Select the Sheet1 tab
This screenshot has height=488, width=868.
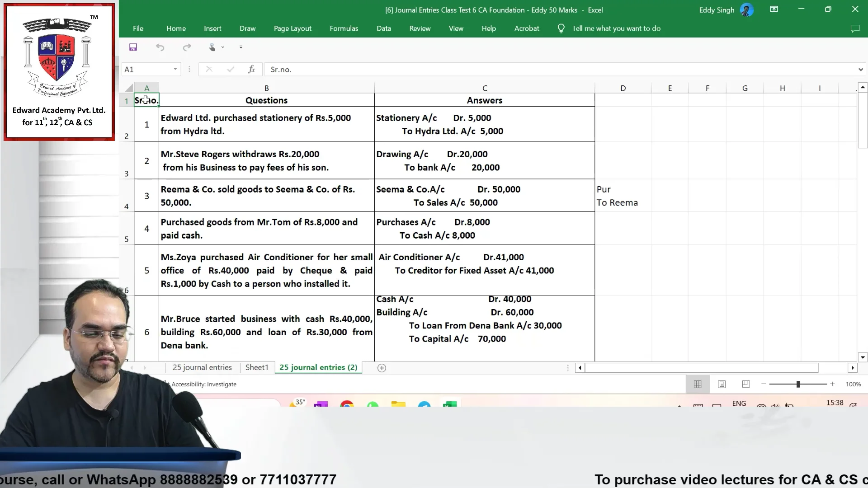pos(256,367)
